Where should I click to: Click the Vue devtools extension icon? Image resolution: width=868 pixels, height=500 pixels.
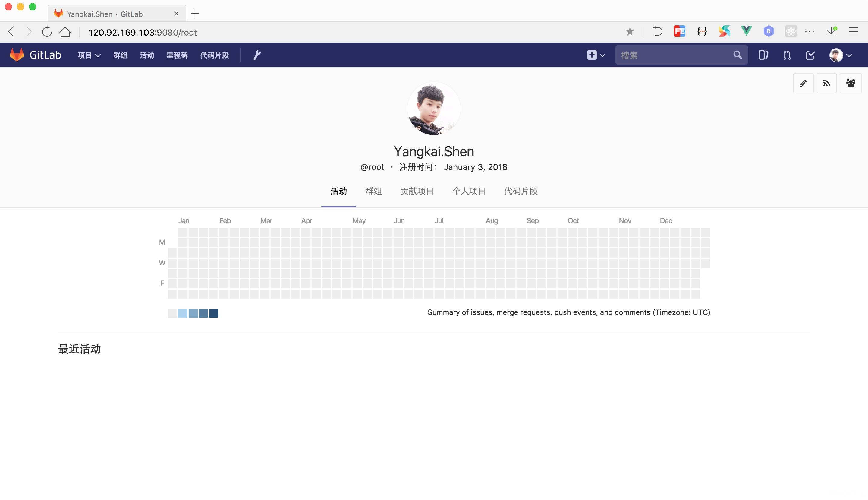click(x=746, y=31)
